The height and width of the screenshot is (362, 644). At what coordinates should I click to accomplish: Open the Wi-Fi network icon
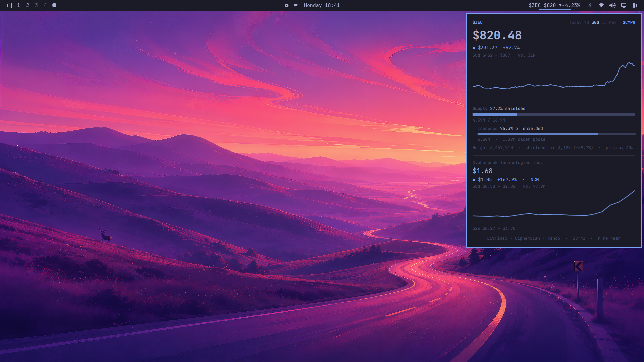click(601, 5)
